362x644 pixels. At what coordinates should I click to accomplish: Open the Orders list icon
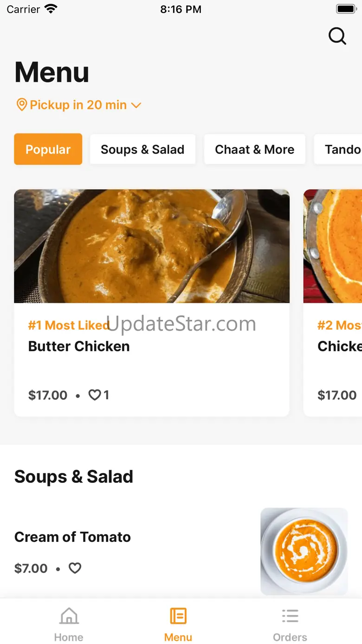pos(290,616)
